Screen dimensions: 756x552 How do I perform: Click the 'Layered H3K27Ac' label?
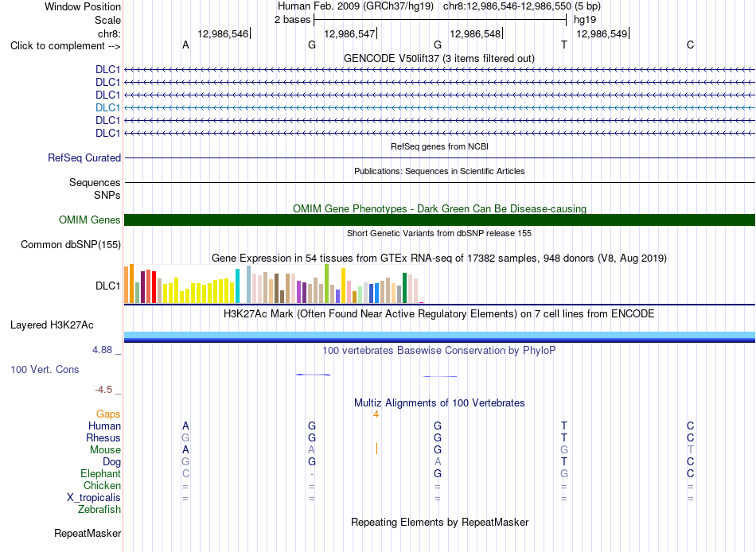point(52,325)
